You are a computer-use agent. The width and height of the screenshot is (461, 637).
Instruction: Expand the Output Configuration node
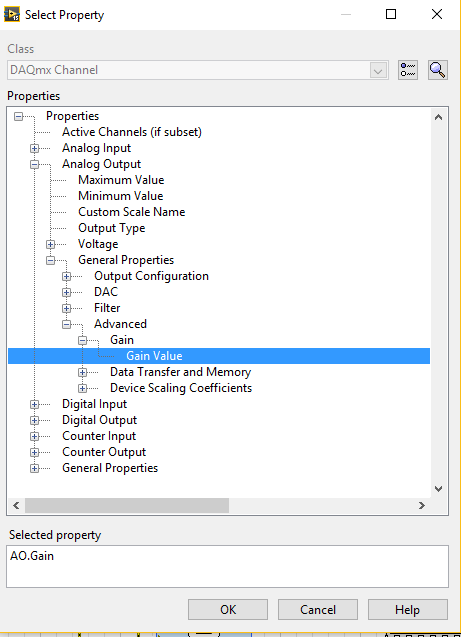[67, 277]
